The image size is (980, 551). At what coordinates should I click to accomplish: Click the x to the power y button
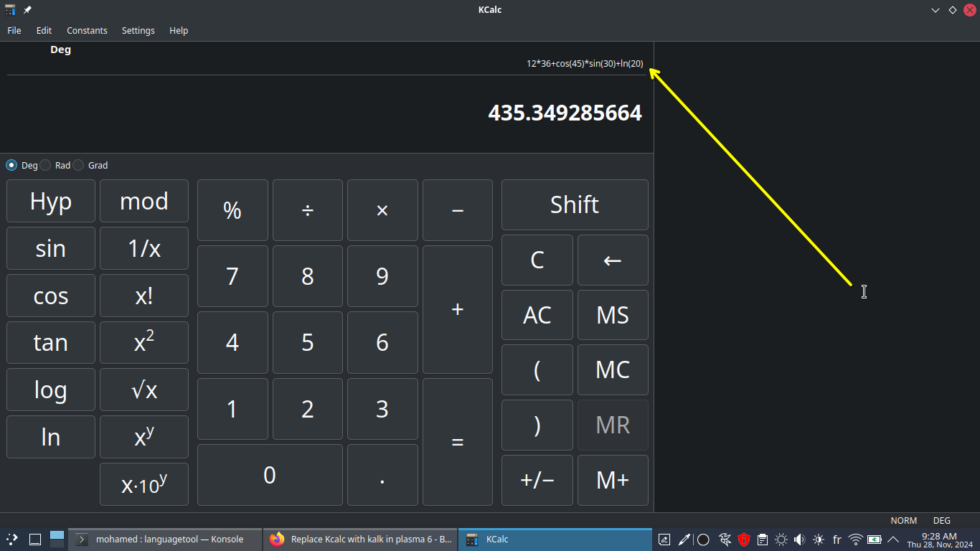(144, 437)
